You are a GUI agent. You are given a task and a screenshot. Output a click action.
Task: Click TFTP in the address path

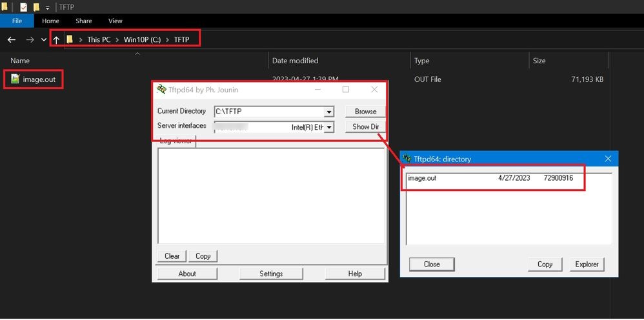[x=181, y=39]
